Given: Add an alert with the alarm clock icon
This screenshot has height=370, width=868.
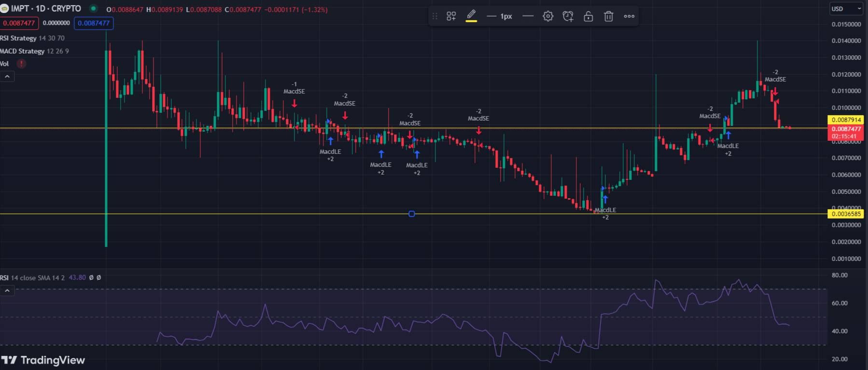Looking at the screenshot, I should (x=568, y=16).
